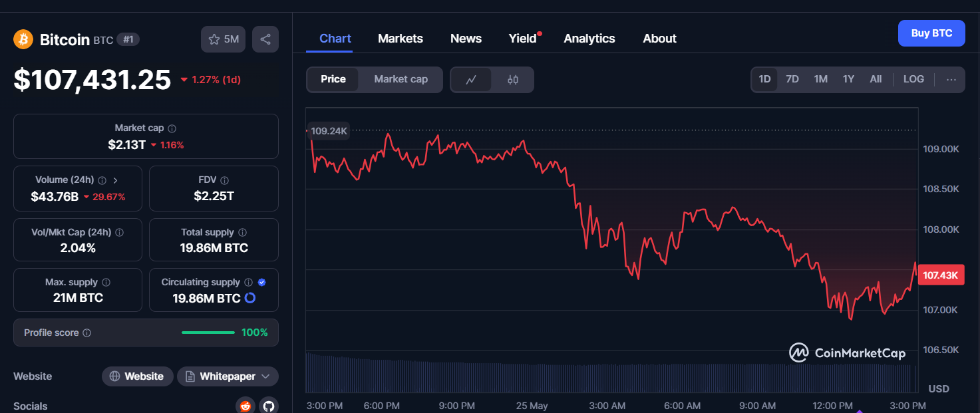Screen dimensions: 980x413
Task: Click the 25 May date axis label
Action: 533,406
